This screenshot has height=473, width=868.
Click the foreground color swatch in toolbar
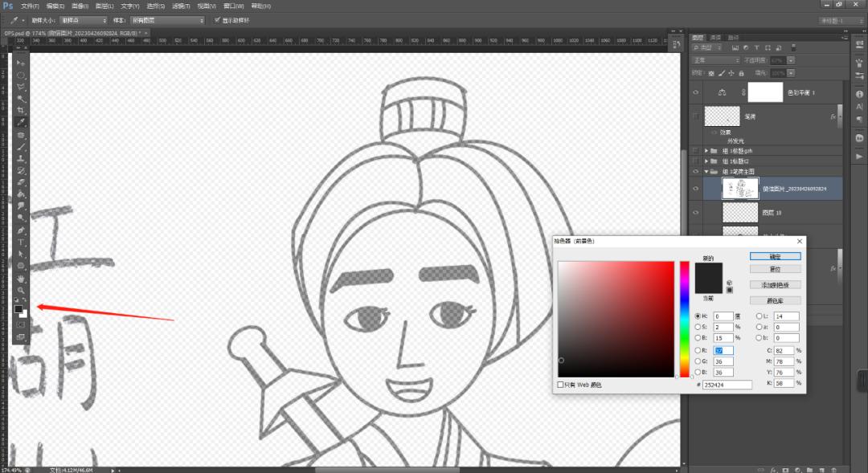[18, 309]
